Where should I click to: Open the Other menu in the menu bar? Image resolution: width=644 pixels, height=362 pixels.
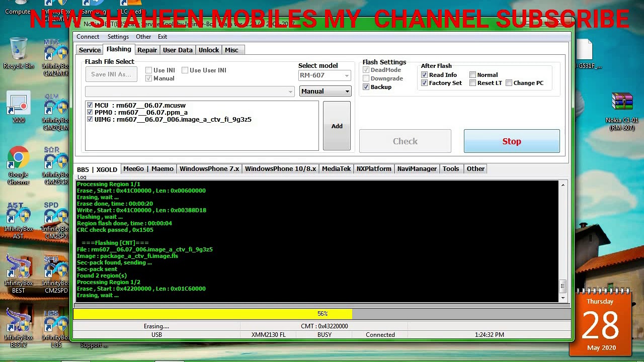point(143,37)
